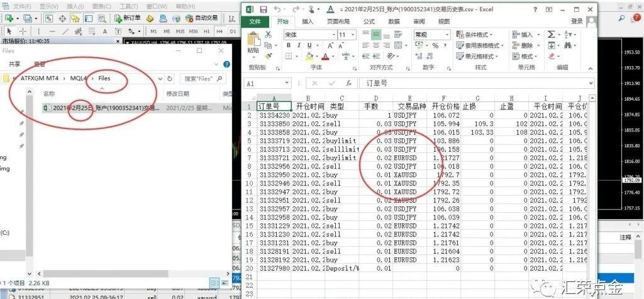Apply bold formatting in Excel
Screen dimensions: 644x299
coord(288,46)
